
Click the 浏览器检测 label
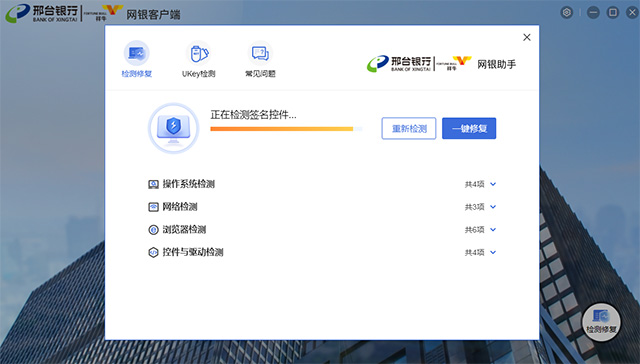[x=184, y=230]
